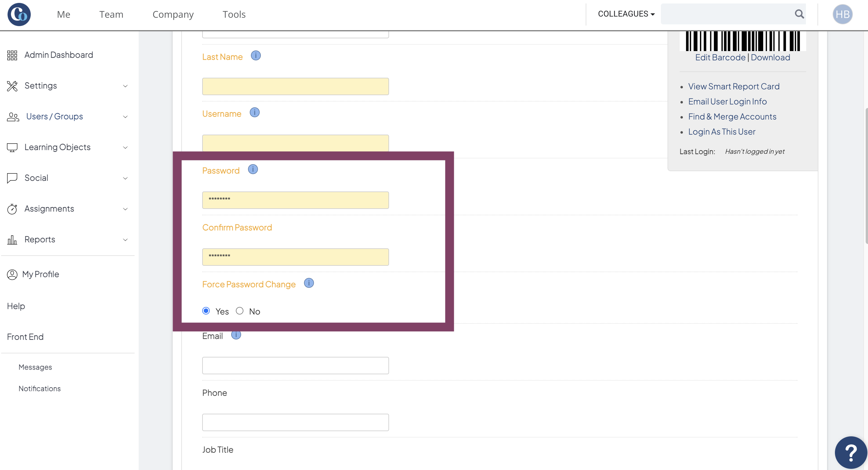Focus the Confirm Password input field
Screen dimensions: 868x470
click(x=296, y=257)
